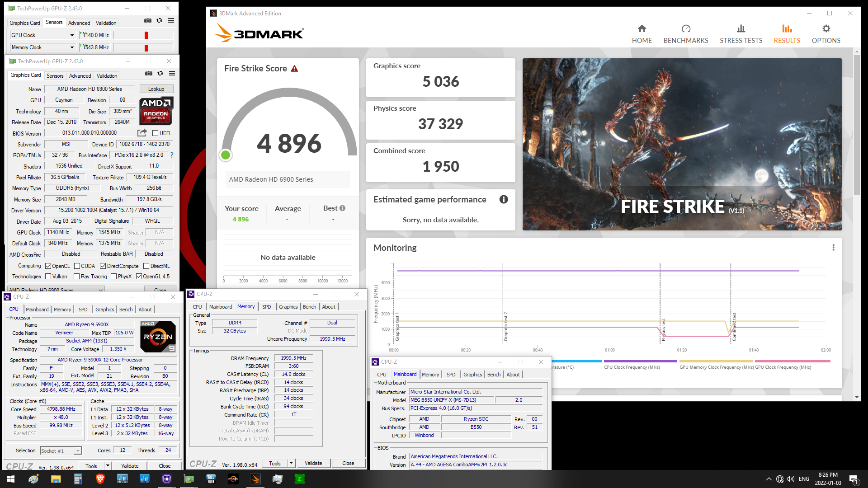Open File Explorer from taskbar
The height and width of the screenshot is (488, 868).
pos(56,479)
